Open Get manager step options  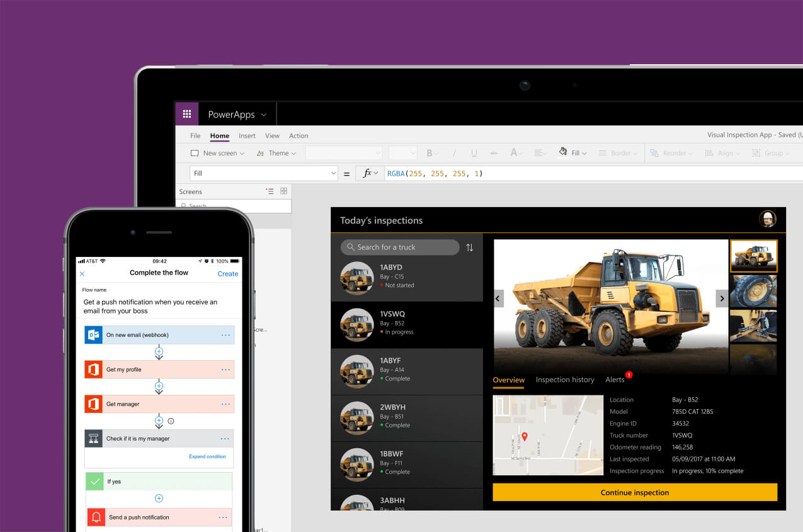coord(225,404)
